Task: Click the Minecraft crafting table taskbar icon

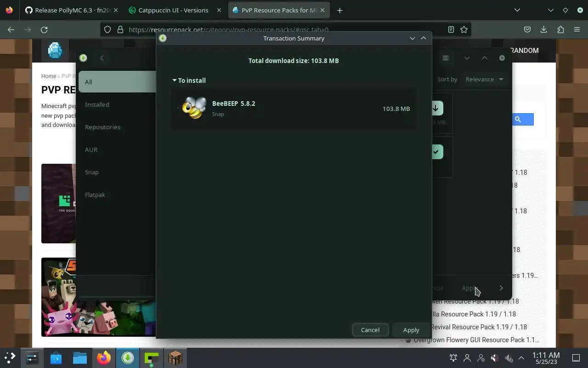Action: [x=175, y=357]
